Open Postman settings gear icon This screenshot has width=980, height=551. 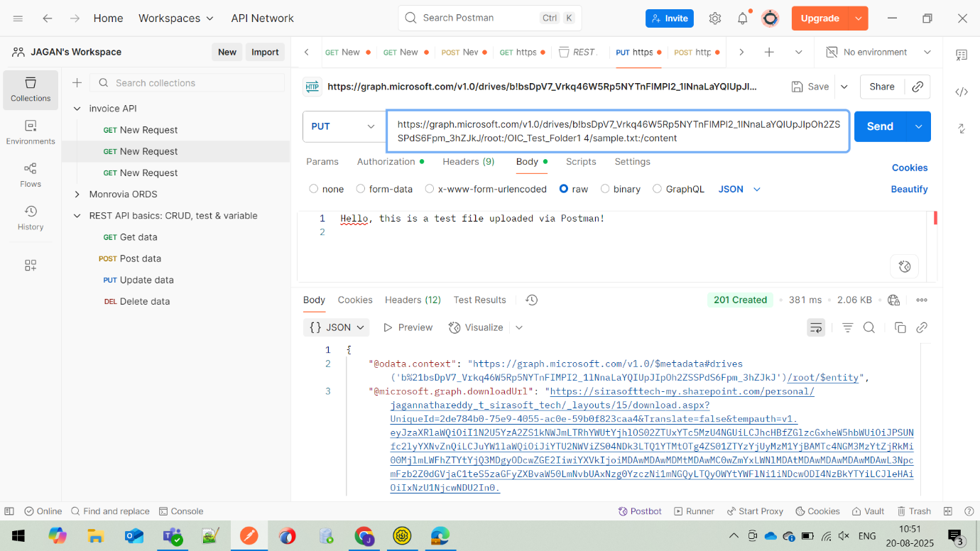click(715, 18)
